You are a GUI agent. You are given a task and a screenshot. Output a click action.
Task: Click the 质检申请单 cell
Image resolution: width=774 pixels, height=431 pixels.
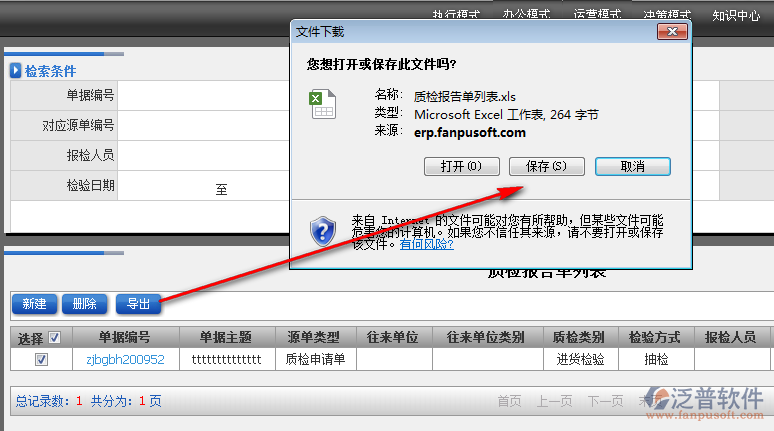coord(315,359)
